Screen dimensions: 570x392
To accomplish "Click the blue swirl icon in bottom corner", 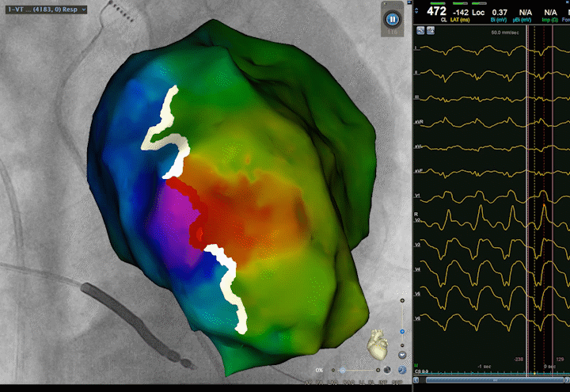I will [x=402, y=370].
